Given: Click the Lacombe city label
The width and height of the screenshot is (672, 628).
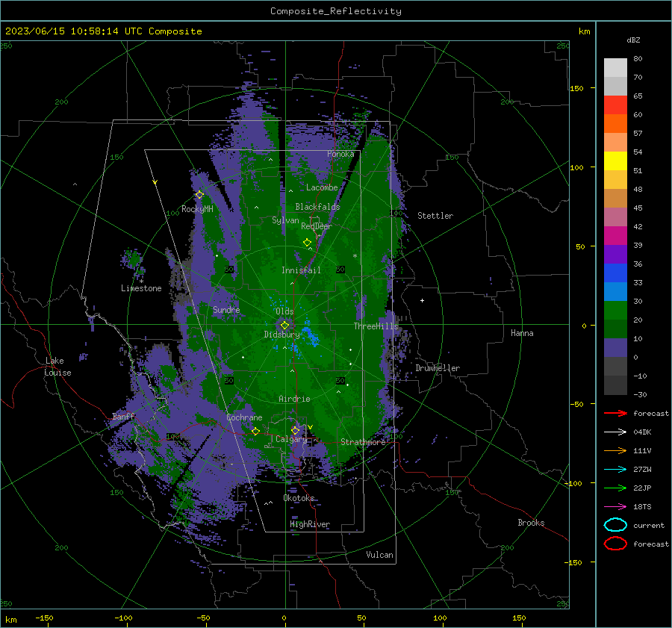Looking at the screenshot, I should (x=322, y=187).
